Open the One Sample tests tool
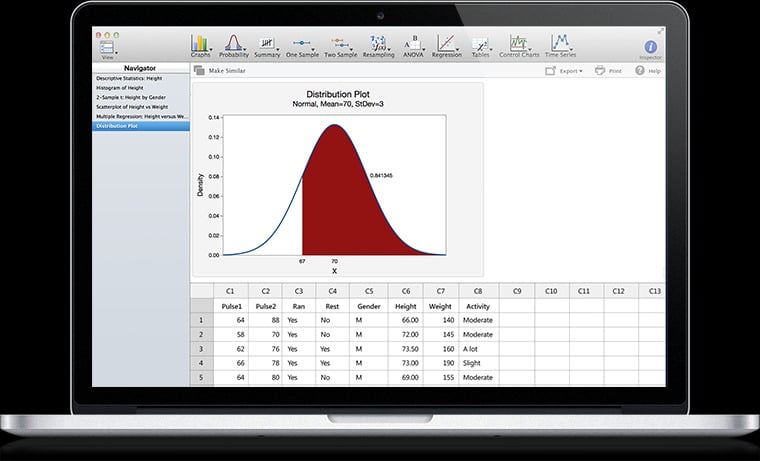The image size is (760, 461). point(302,46)
